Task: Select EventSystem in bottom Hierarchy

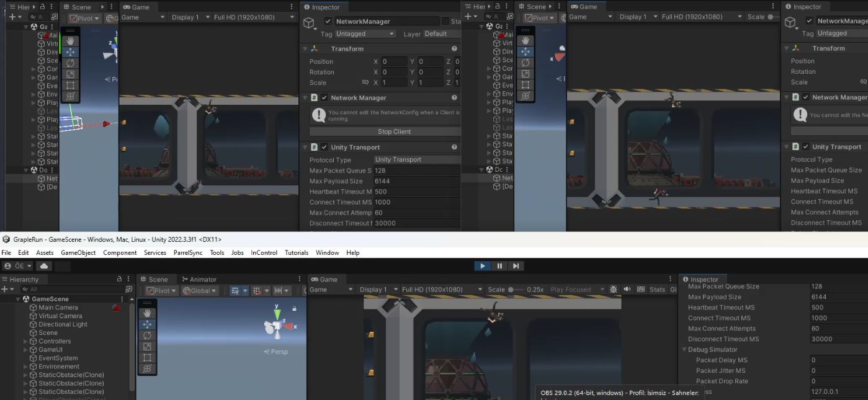Action: pos(58,358)
